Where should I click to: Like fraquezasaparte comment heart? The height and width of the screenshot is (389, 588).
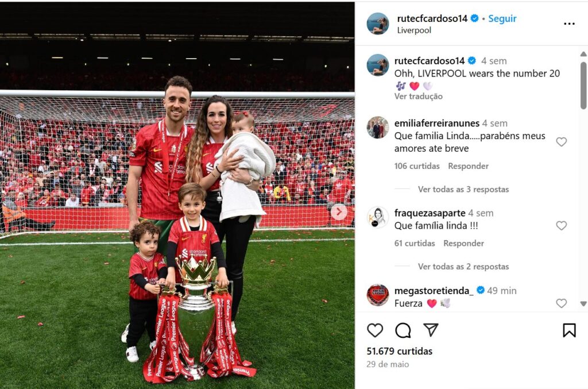pos(561,225)
